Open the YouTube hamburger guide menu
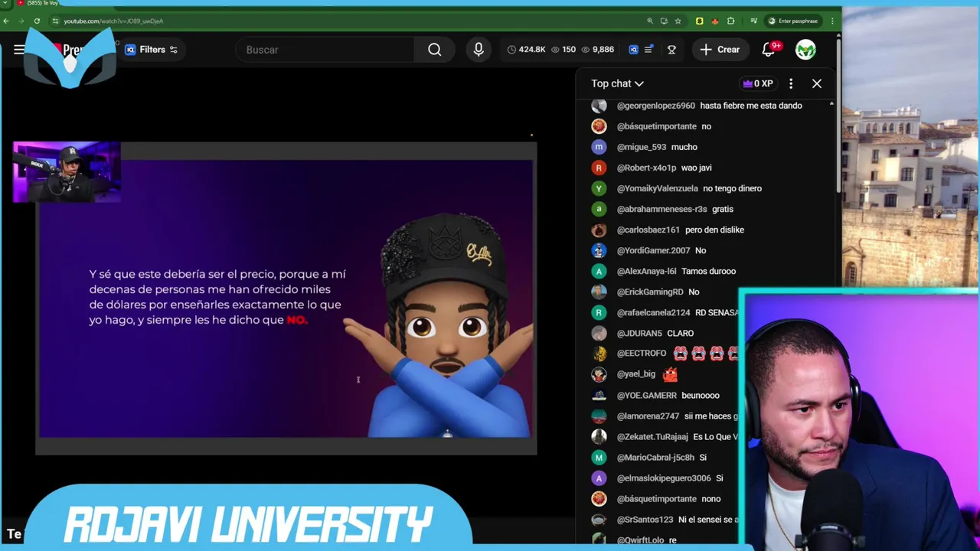Viewport: 980px width, 551px height. pos(18,50)
